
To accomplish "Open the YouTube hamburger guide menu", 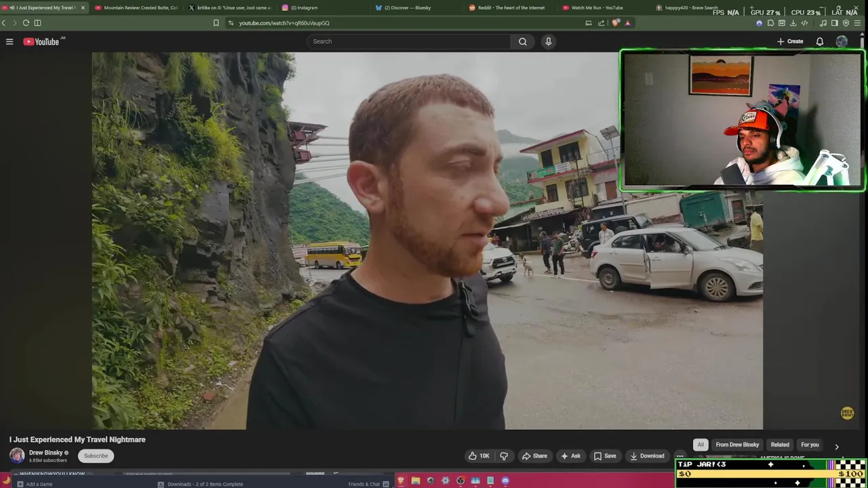I will click(x=9, y=41).
